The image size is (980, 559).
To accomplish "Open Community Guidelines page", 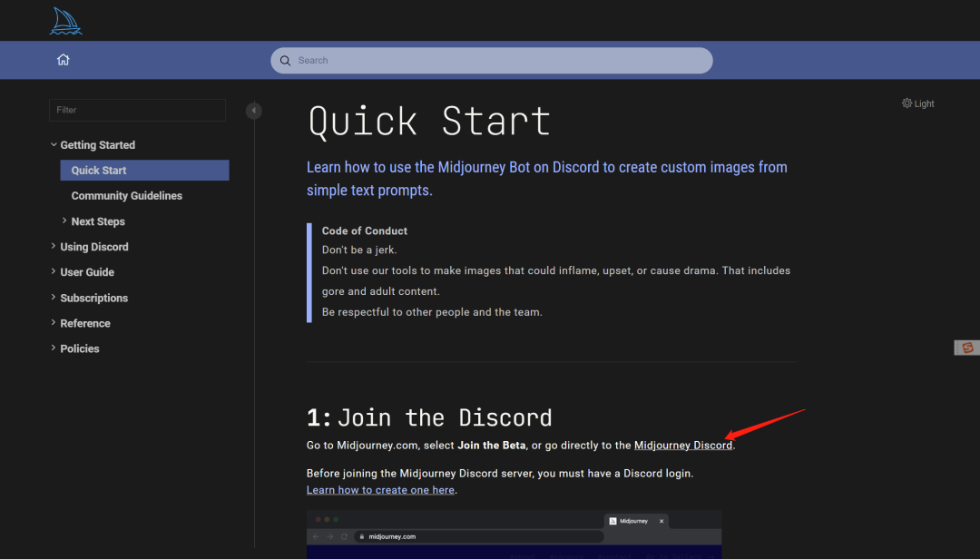I will point(127,196).
